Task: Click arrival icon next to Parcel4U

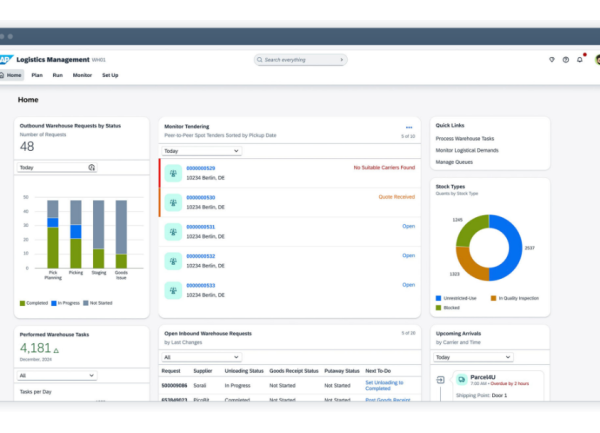Action: tap(441, 380)
